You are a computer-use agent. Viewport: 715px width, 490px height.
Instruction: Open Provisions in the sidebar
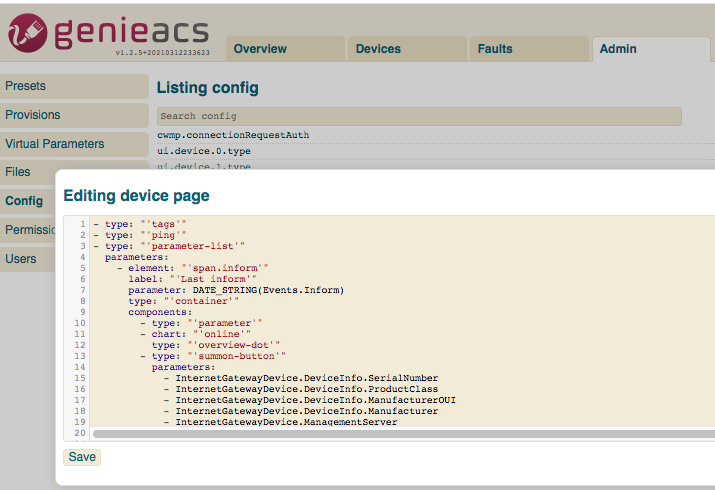click(x=33, y=115)
